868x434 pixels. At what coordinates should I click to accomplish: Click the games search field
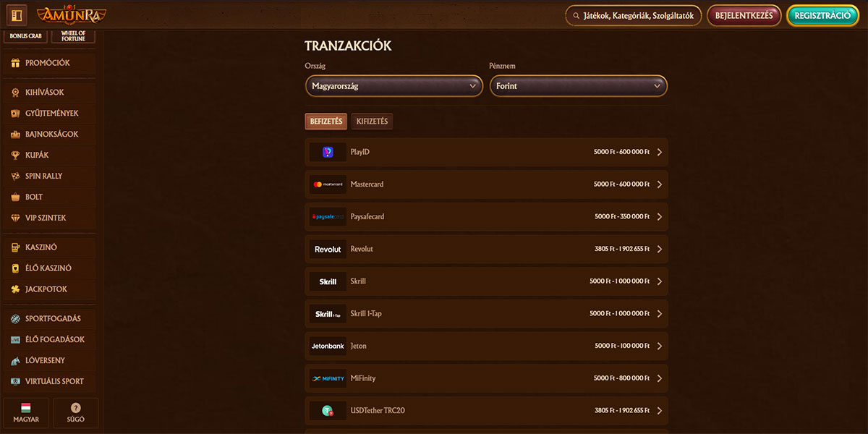click(634, 15)
